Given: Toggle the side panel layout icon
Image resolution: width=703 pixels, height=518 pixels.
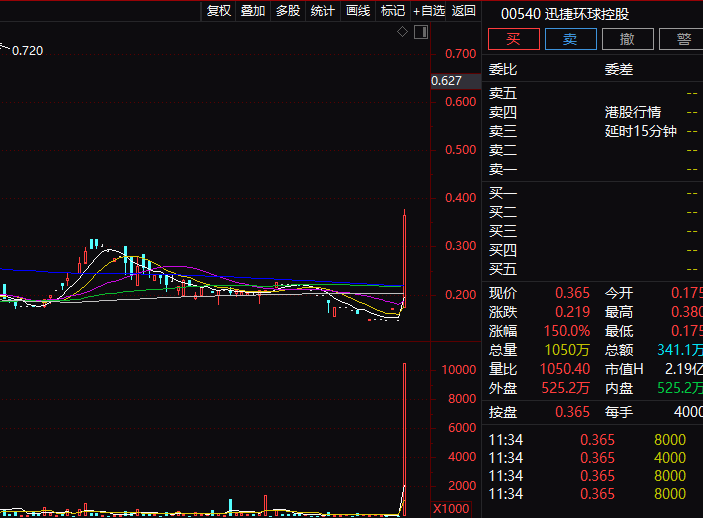Looking at the screenshot, I should click(421, 32).
